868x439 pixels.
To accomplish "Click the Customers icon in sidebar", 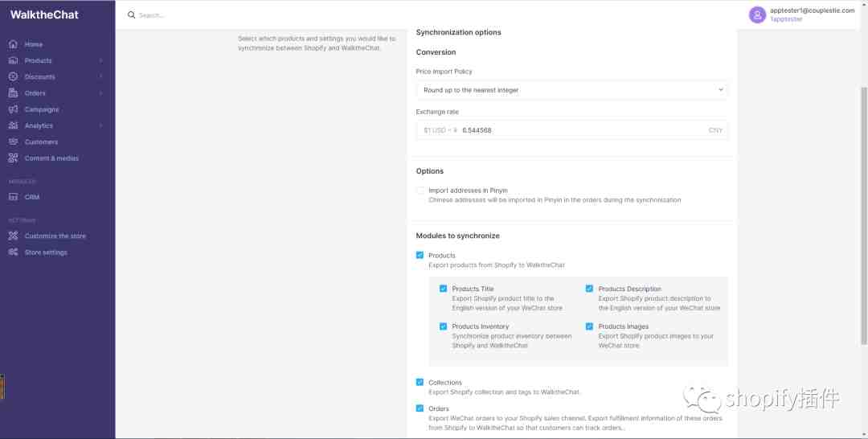I will (14, 142).
